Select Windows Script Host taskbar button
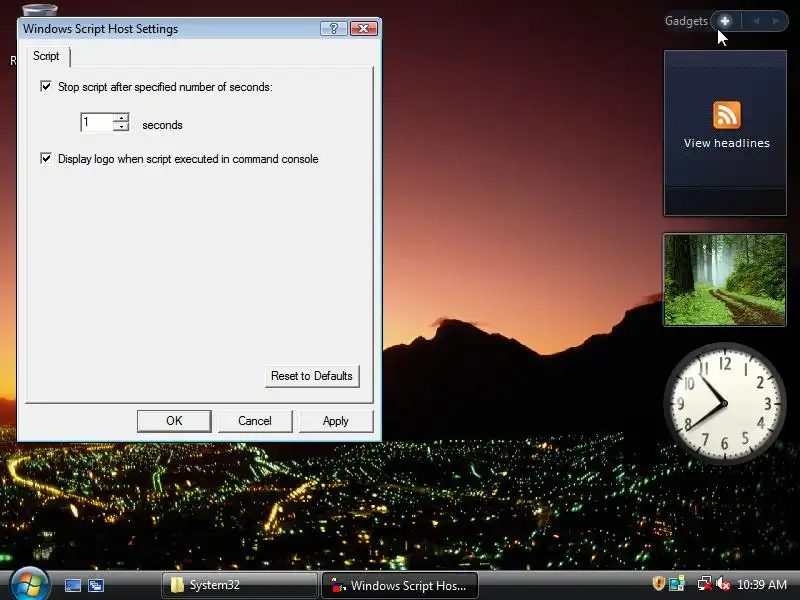Image resolution: width=800 pixels, height=600 pixels. pos(400,585)
